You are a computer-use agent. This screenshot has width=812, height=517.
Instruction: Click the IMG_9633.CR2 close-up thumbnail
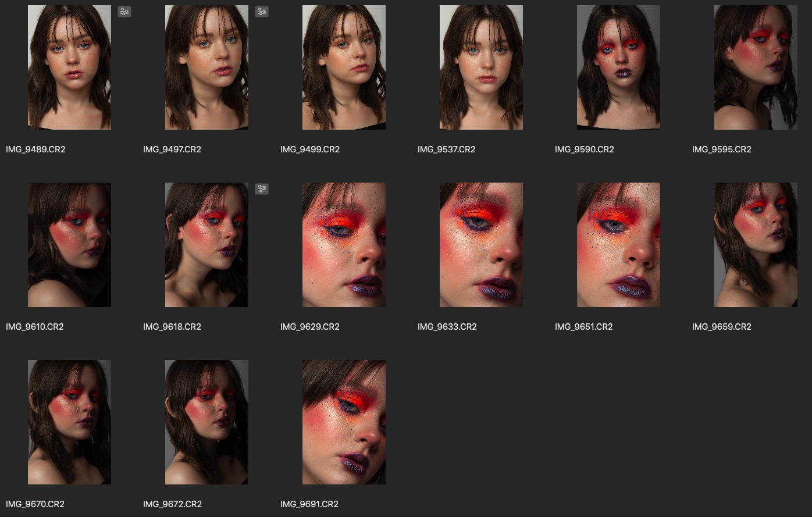(x=481, y=245)
